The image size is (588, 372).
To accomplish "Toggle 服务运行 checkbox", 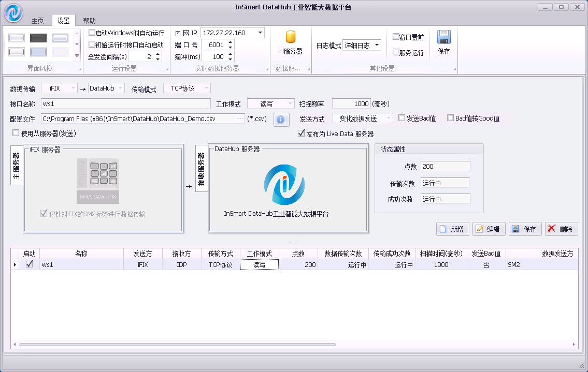I will click(x=396, y=52).
